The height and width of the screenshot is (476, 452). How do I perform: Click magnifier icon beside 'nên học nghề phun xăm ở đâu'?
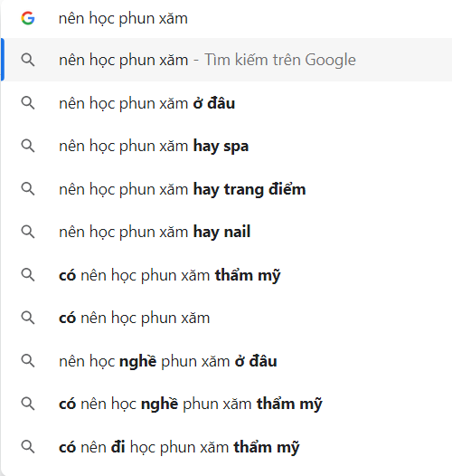point(28,361)
